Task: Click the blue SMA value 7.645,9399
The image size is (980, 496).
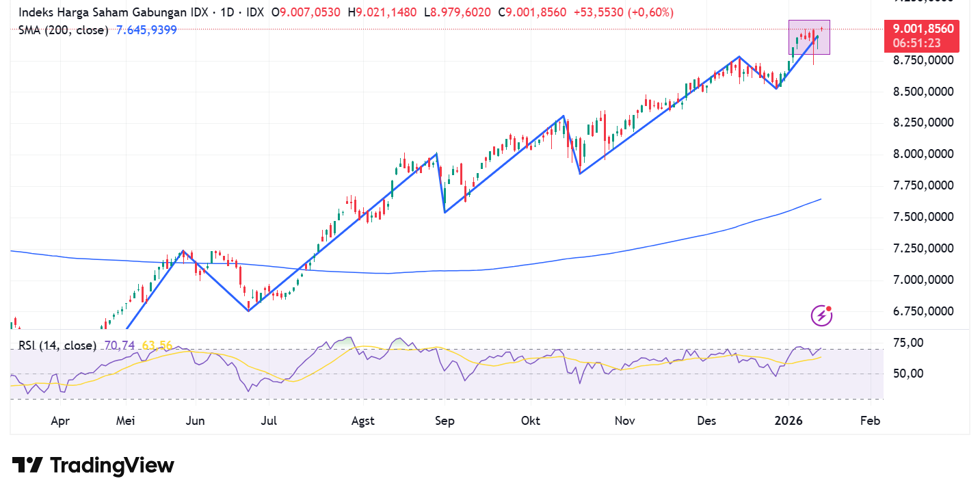Action: pyautogui.click(x=146, y=30)
